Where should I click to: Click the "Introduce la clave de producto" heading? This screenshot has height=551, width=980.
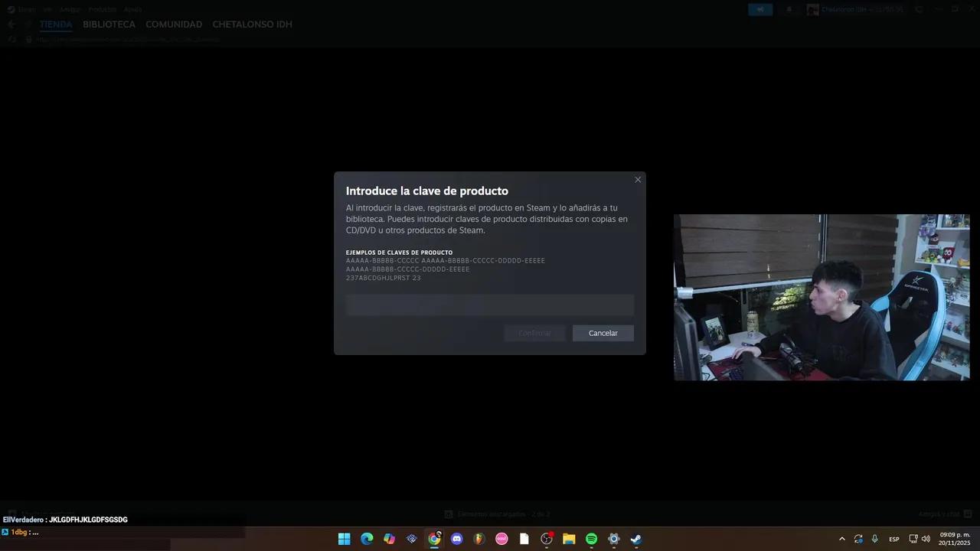pos(427,191)
